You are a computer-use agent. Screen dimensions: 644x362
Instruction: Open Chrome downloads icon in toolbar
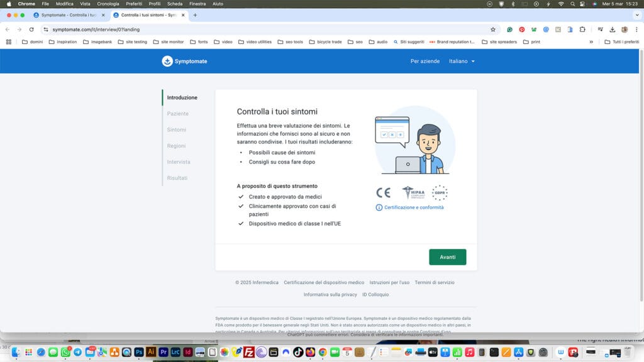[x=613, y=30]
